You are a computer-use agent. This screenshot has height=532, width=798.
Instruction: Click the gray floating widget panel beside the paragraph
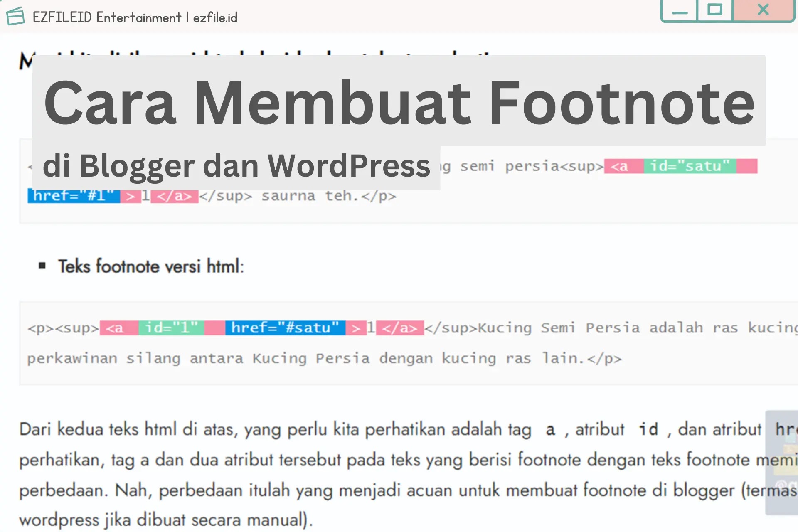[x=781, y=463]
